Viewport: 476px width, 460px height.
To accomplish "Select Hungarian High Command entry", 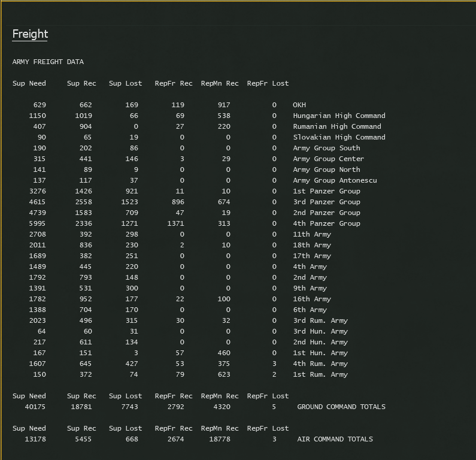I will (339, 116).
